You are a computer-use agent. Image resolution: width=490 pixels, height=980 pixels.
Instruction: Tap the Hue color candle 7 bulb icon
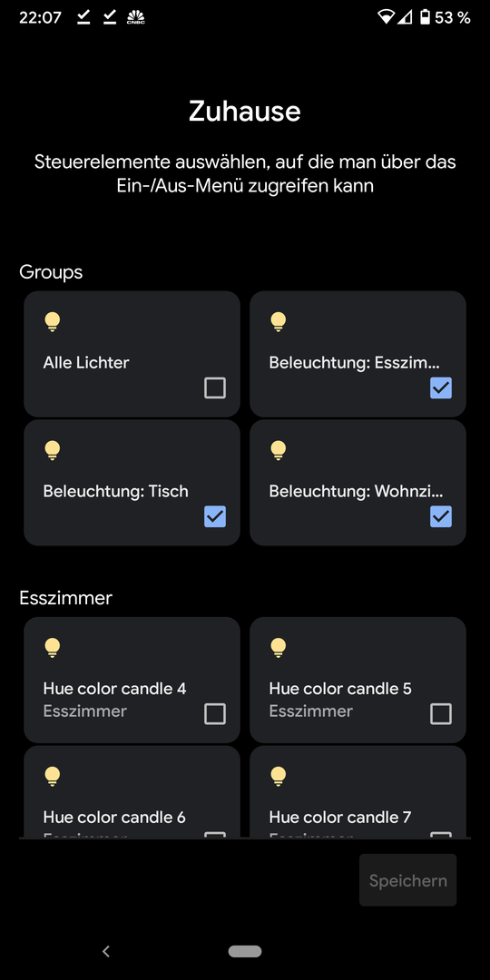[x=279, y=777]
